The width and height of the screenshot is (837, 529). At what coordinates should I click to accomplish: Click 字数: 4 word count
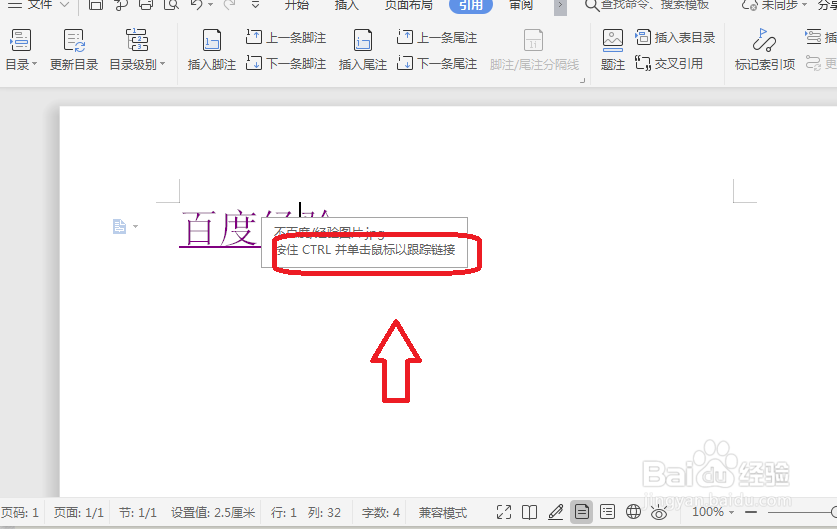pos(381,513)
